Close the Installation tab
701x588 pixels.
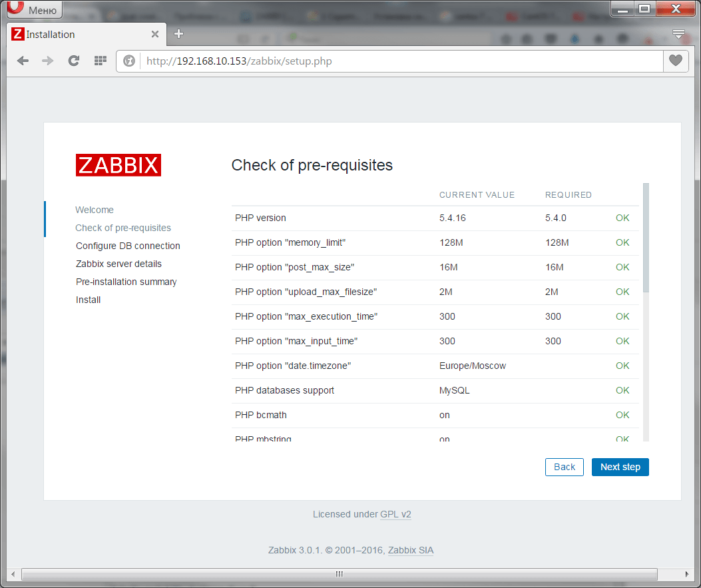(155, 35)
